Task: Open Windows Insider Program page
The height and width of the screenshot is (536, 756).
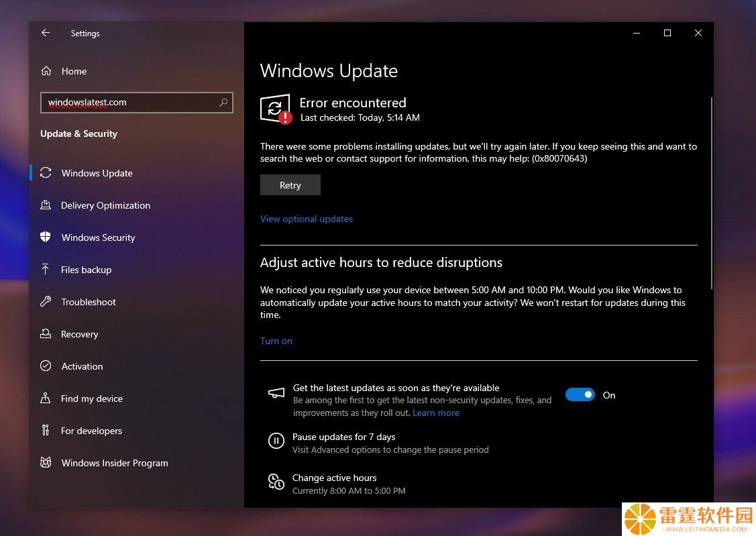Action: point(115,464)
